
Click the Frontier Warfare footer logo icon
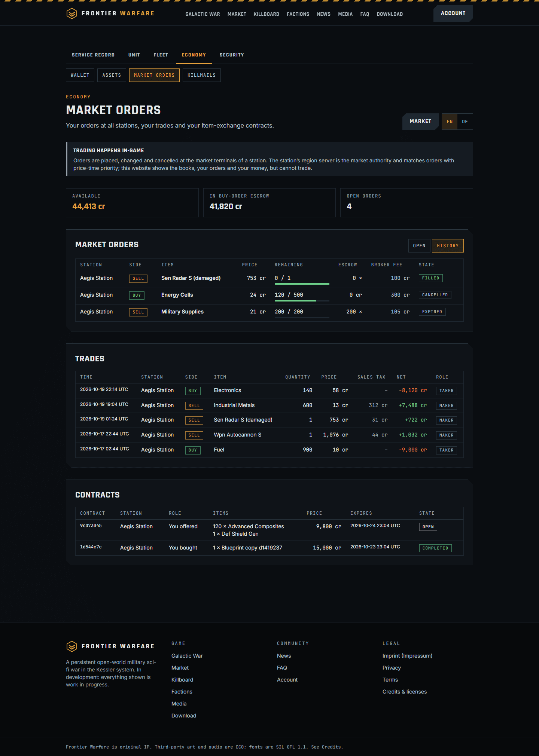click(x=71, y=646)
